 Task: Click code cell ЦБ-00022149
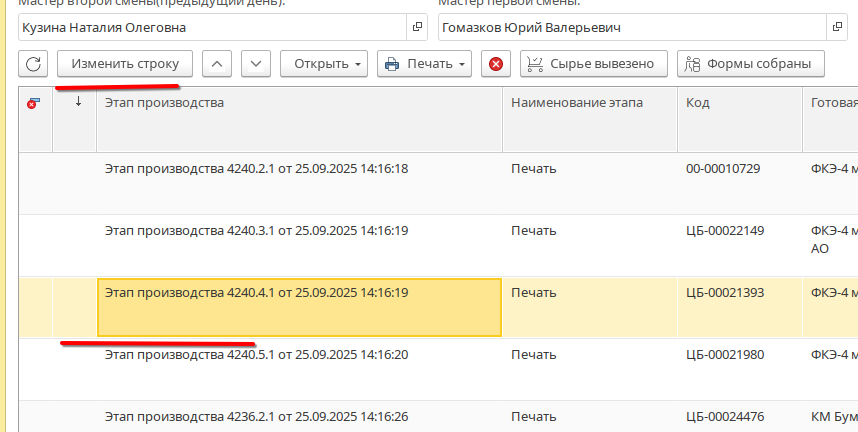(725, 231)
